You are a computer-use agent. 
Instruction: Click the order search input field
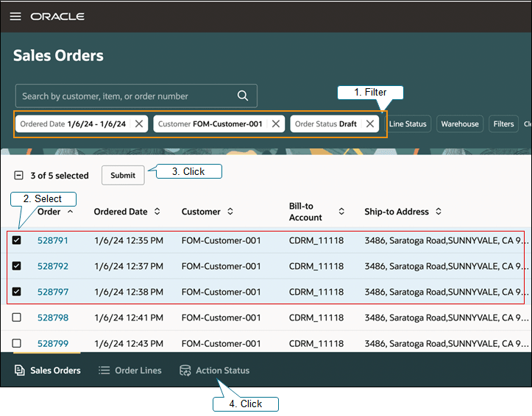[136, 96]
